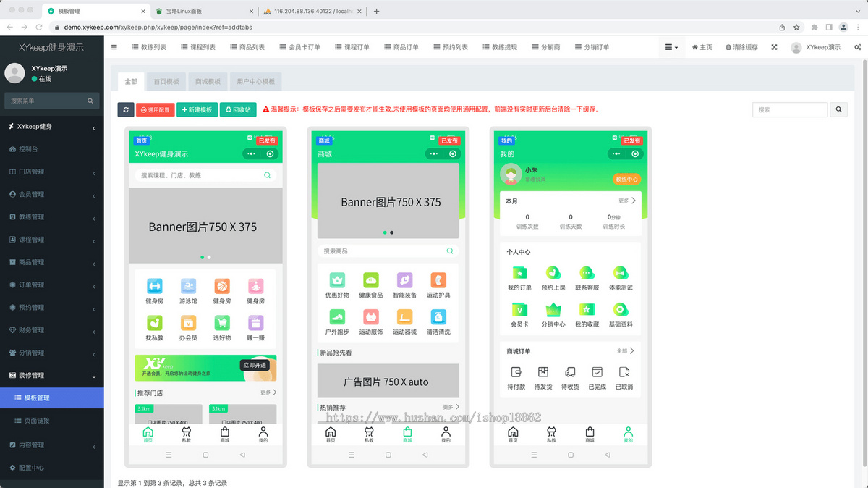Image resolution: width=868 pixels, height=488 pixels.
Task: Collapse the 装修管理 sidebar section
Action: tap(51, 375)
